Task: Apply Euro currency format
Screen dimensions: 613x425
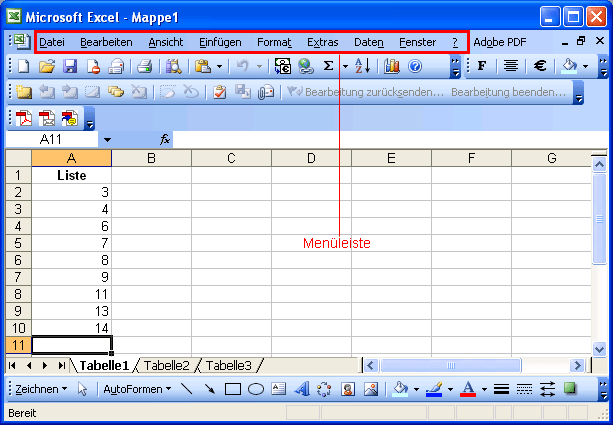Action: pyautogui.click(x=540, y=66)
